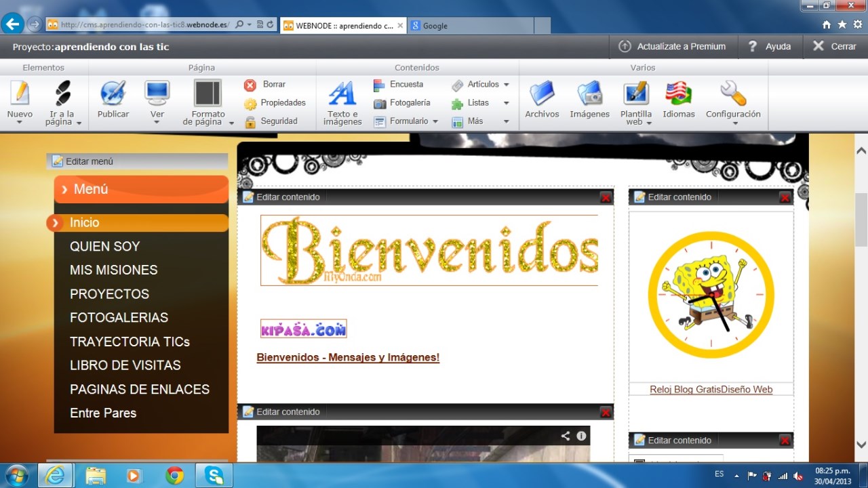The height and width of the screenshot is (488, 868).
Task: Delete the SpongeBob clock block
Action: [785, 198]
